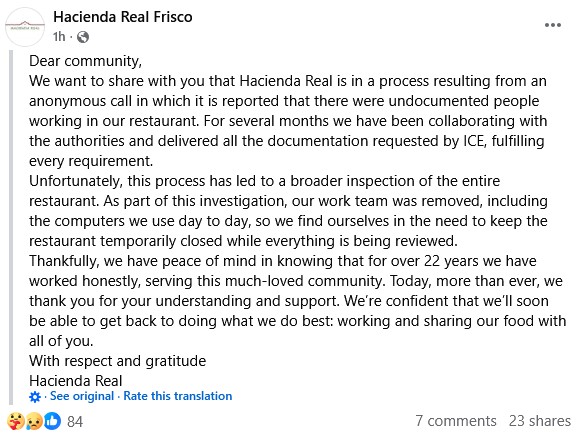This screenshot has width=581, height=436.
Task: Click the 1h post timestamp
Action: click(x=59, y=37)
